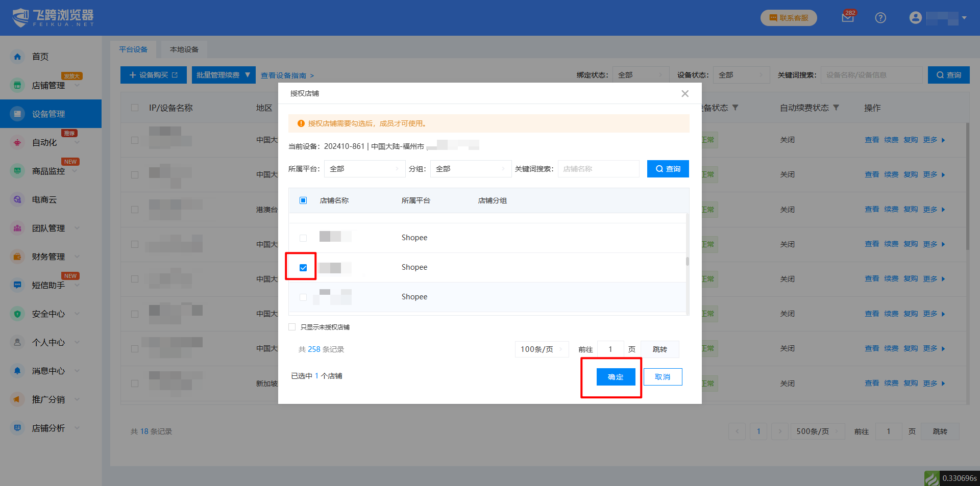
Task: Click the mail messages icon with badge
Action: pos(847,18)
